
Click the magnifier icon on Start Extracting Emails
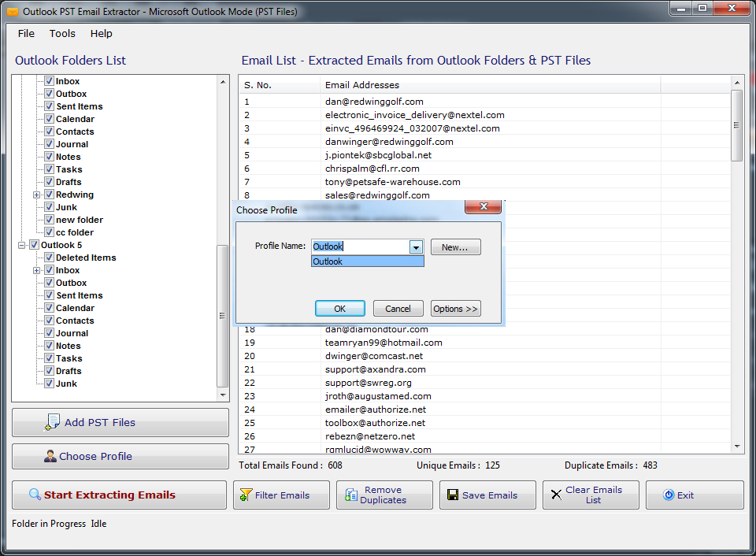tap(35, 495)
